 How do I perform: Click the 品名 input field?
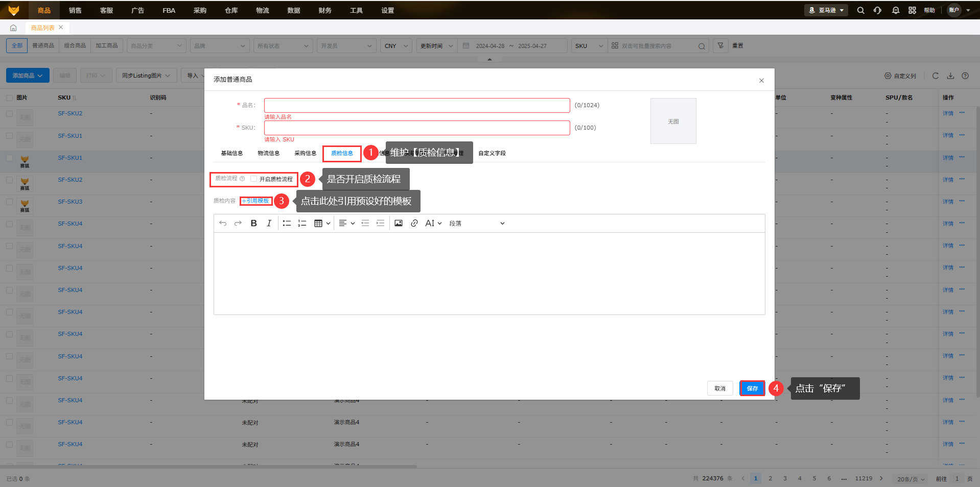coord(417,105)
